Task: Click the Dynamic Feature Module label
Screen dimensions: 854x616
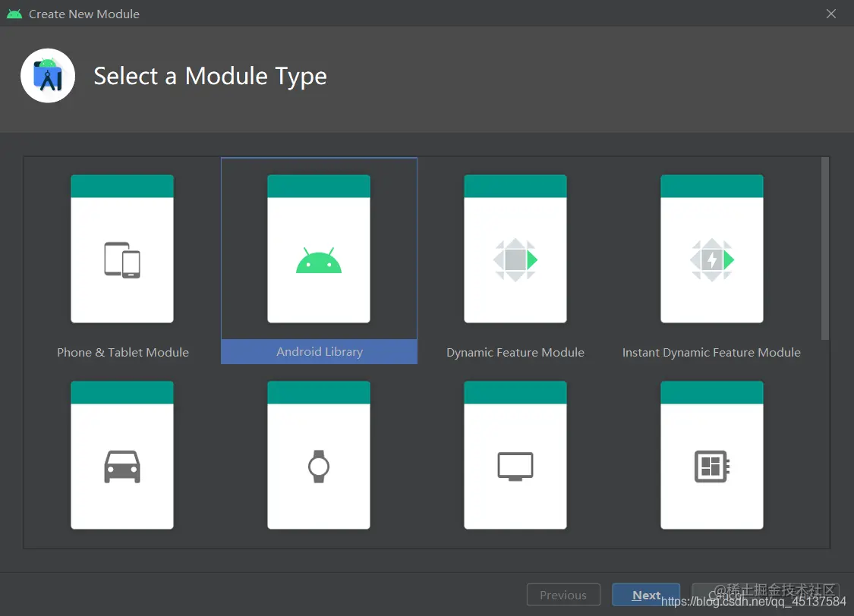Action: [515, 352]
